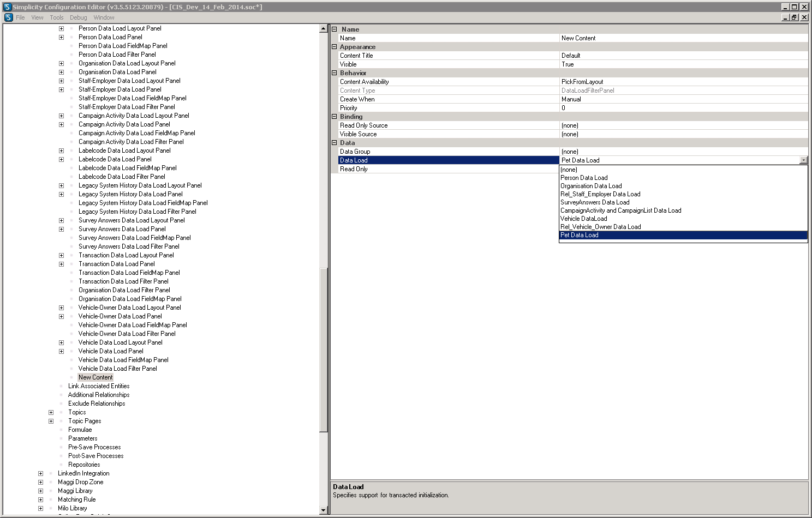This screenshot has width=812, height=518.
Task: Open the Debug menu
Action: coord(78,17)
